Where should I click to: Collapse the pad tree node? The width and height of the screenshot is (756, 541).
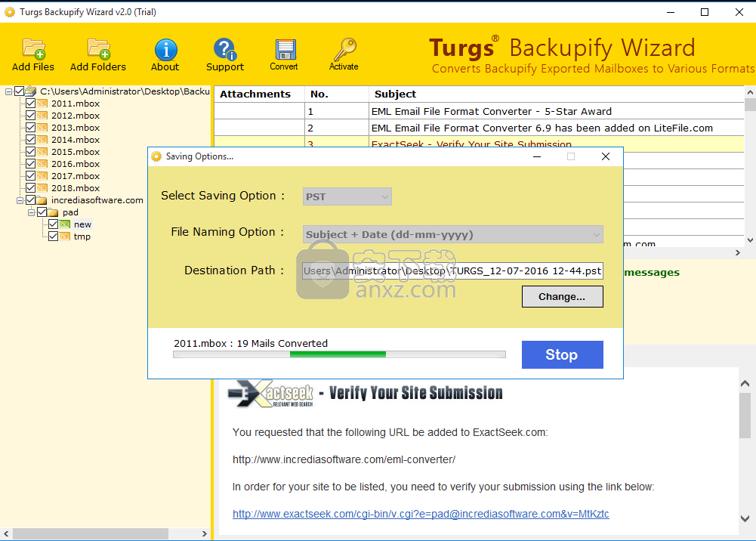tap(31, 212)
